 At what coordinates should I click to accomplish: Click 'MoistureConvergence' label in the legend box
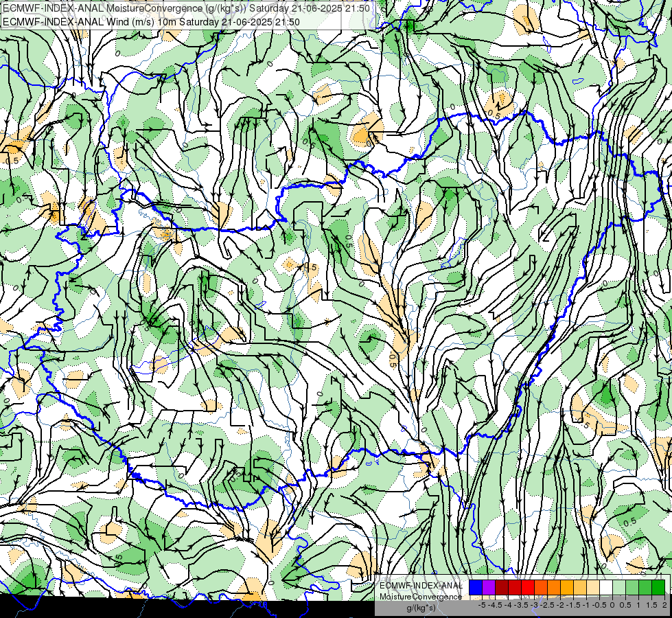[x=421, y=597]
